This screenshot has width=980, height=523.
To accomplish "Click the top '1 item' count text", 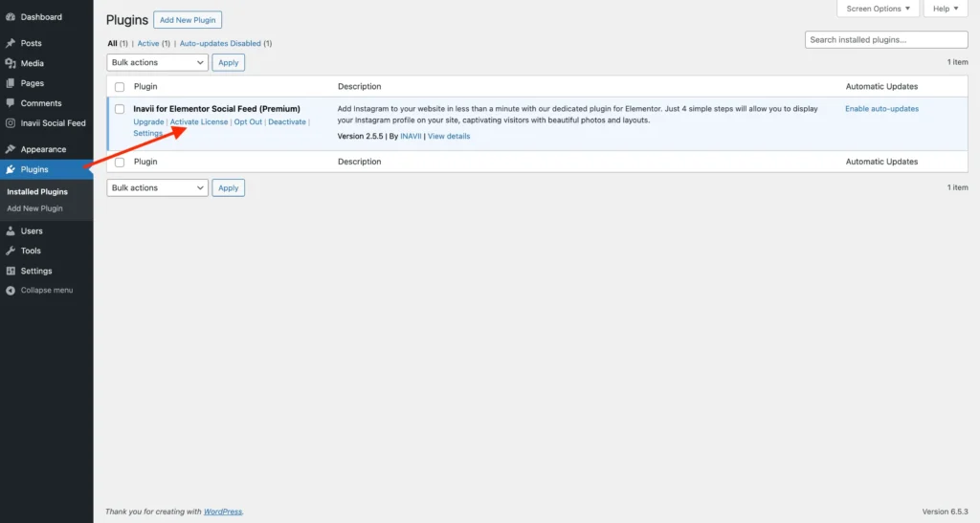I will click(x=957, y=62).
